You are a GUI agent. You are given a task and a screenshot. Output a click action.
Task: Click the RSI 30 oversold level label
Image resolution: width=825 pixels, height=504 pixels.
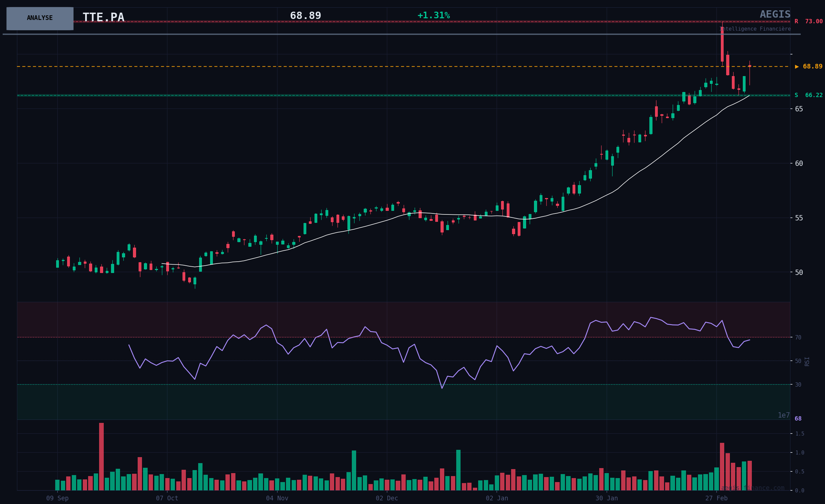798,385
